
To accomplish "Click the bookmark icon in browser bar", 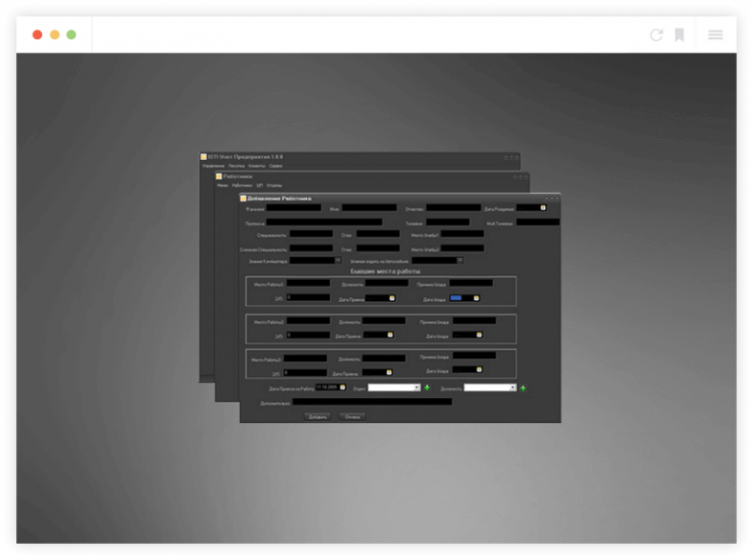I will tap(679, 35).
